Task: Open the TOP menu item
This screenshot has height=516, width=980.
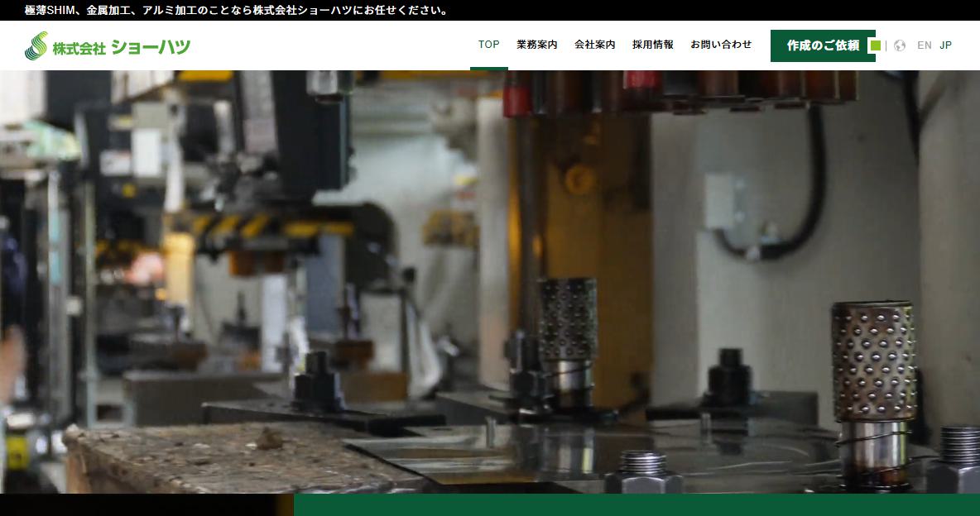Action: [x=488, y=45]
